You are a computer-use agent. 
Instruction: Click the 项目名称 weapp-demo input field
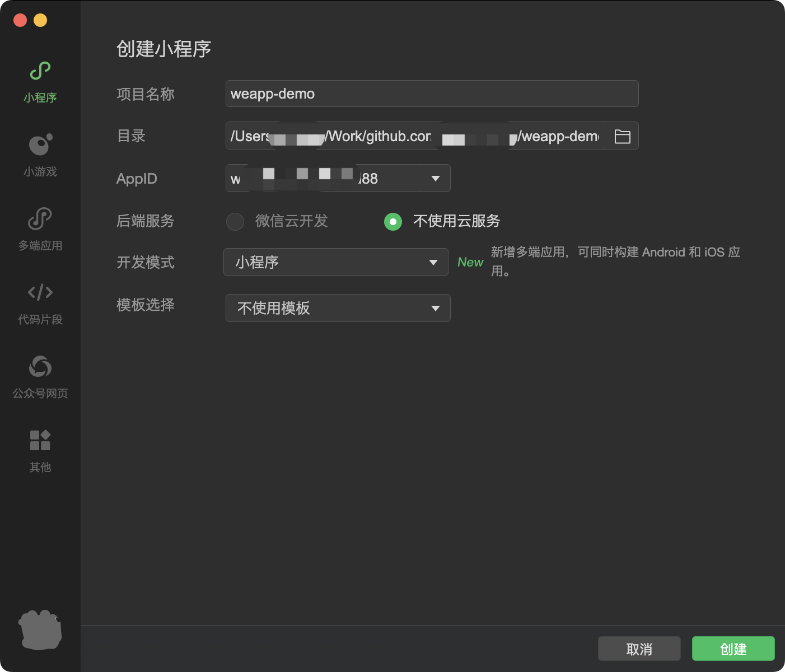click(432, 94)
